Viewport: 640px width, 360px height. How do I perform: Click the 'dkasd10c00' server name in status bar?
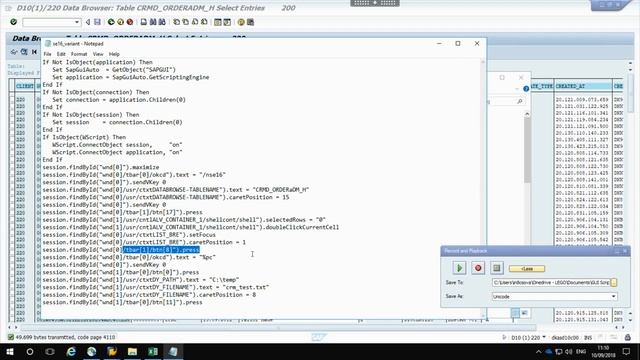(x=565, y=338)
